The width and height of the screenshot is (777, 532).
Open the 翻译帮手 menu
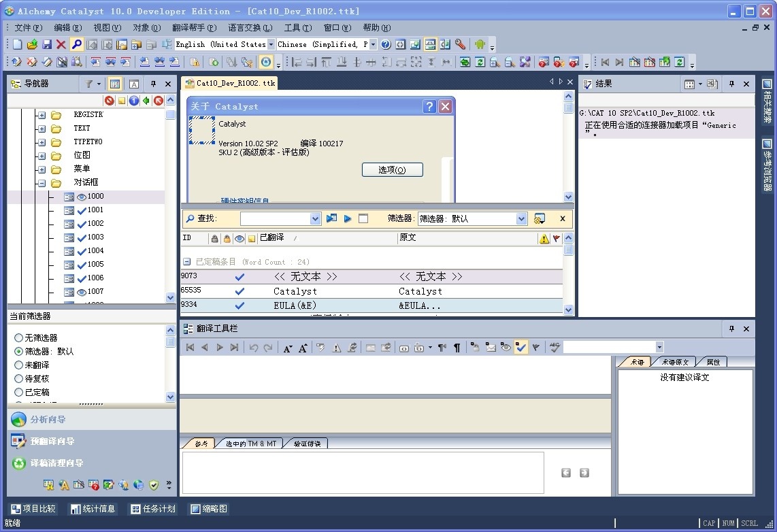193,28
